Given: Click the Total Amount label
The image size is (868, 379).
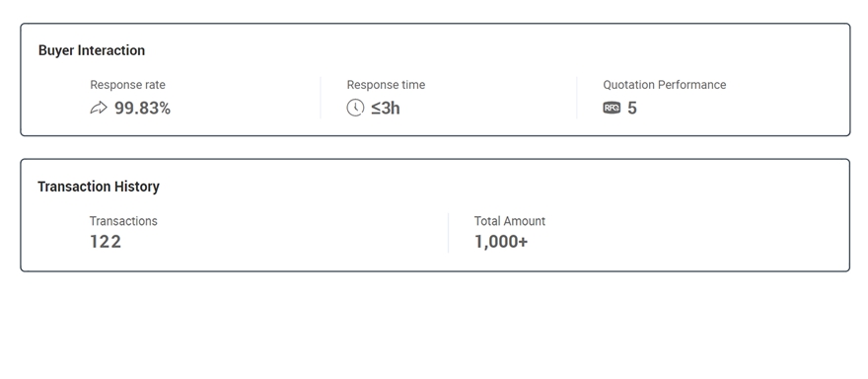Looking at the screenshot, I should pyautogui.click(x=509, y=221).
